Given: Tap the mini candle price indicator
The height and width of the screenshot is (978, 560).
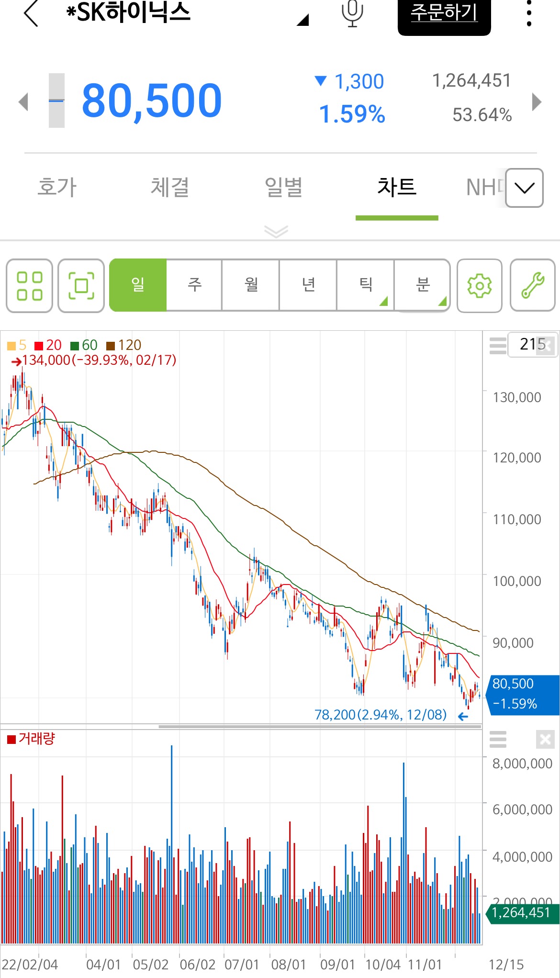Looking at the screenshot, I should 56,101.
